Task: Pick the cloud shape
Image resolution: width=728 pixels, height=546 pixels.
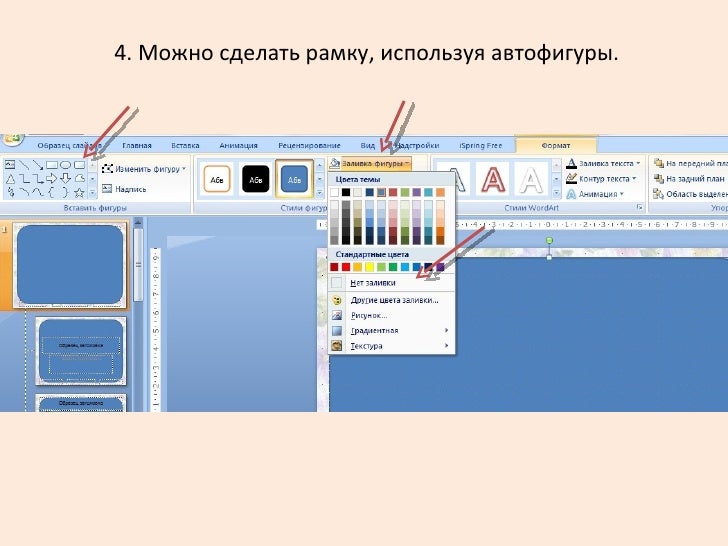Action: (x=79, y=178)
